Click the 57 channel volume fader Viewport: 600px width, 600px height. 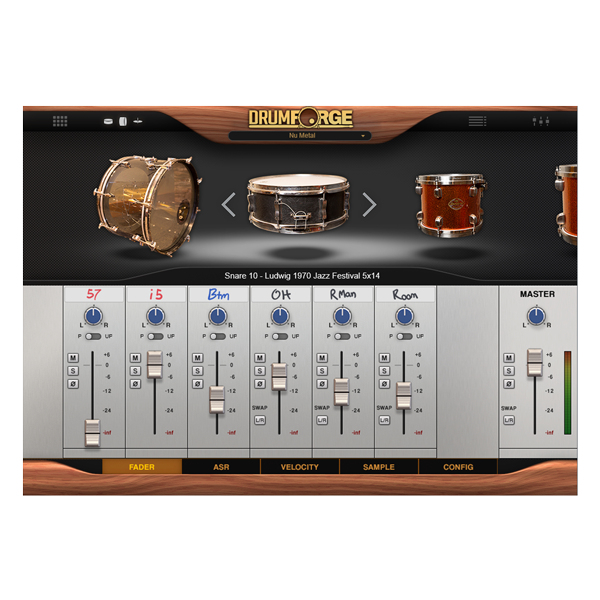(92, 433)
